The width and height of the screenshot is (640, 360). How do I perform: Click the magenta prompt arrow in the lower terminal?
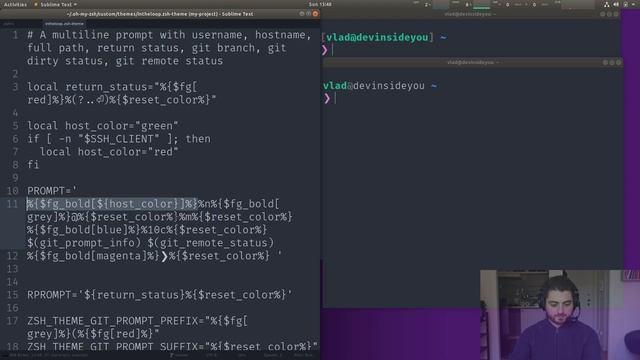[327, 98]
